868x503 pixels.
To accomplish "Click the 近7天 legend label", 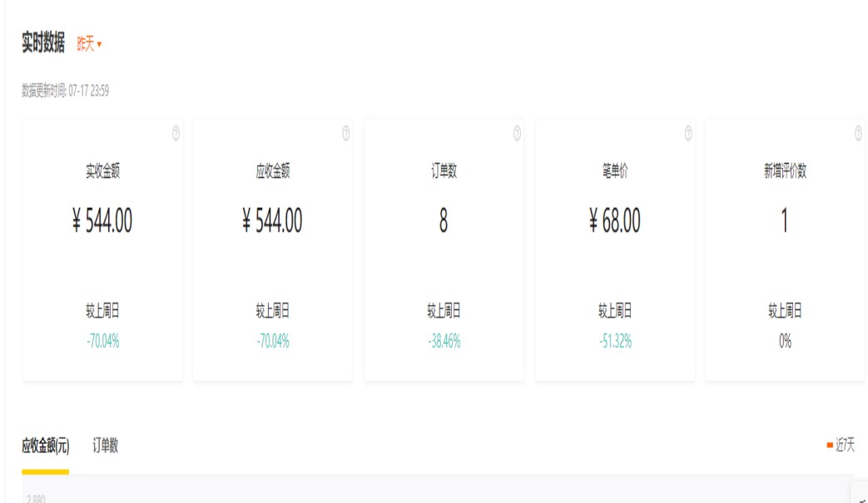I will (846, 446).
